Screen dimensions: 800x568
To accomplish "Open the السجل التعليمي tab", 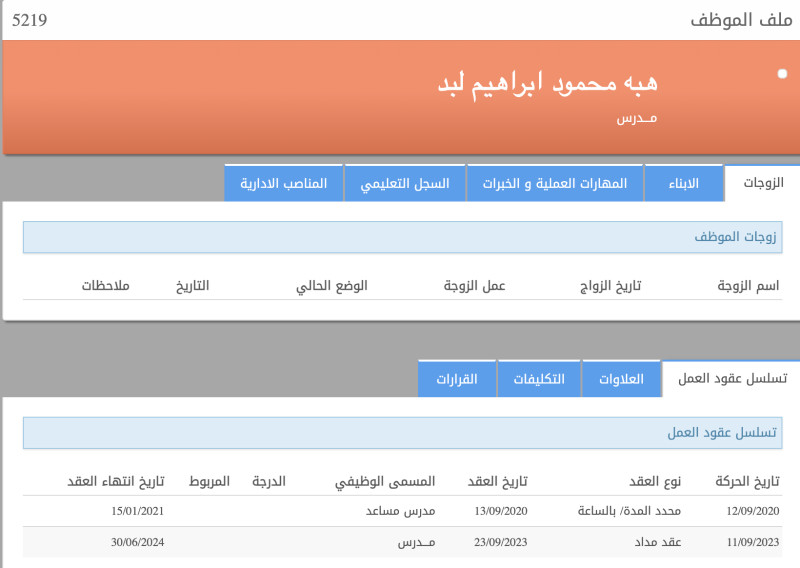I will click(405, 184).
